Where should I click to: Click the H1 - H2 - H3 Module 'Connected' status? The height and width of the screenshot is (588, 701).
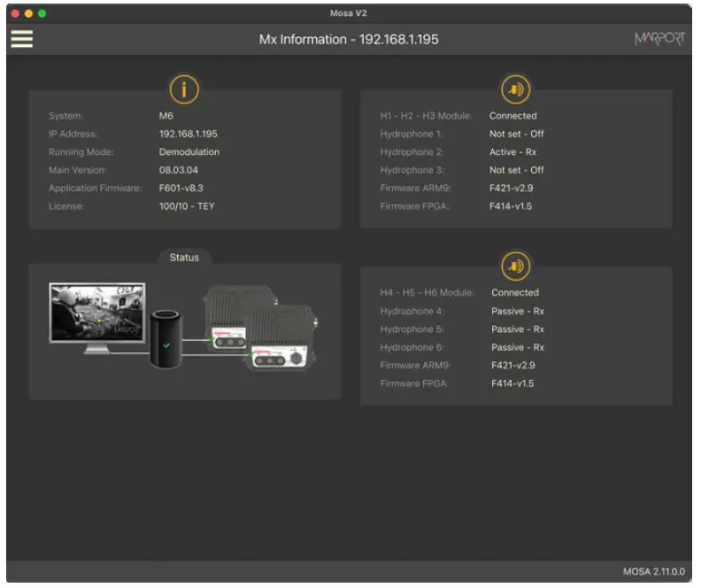tap(513, 116)
